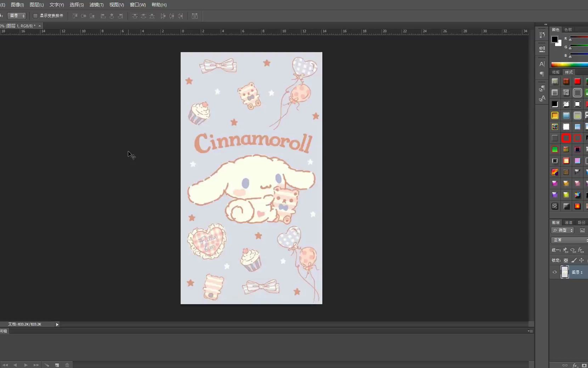The height and width of the screenshot is (368, 588).
Task: Toggle lock position icon
Action: click(x=581, y=260)
